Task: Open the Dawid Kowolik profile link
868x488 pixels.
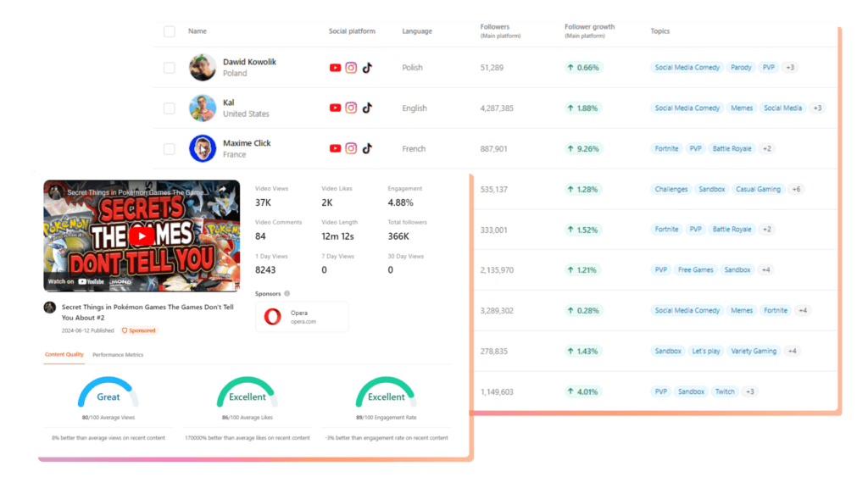Action: [x=249, y=62]
